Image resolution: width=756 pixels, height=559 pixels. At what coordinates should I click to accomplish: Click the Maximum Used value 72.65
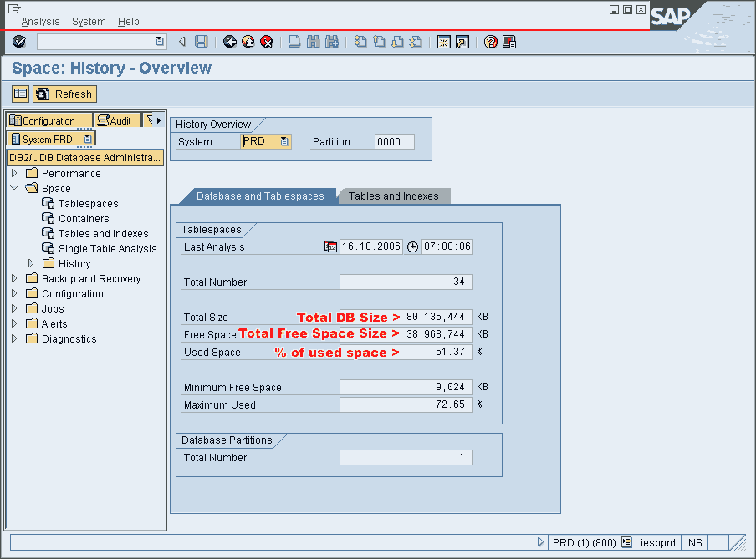tap(406, 404)
